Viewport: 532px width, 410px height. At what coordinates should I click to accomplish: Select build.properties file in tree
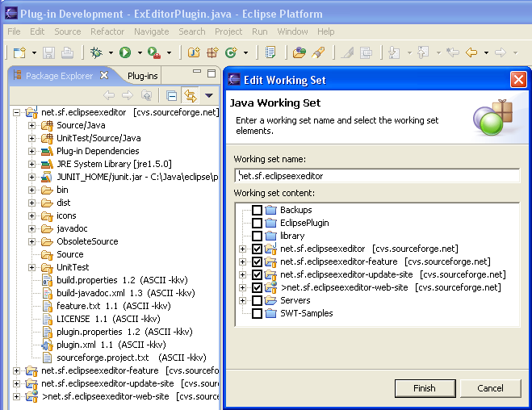115,280
